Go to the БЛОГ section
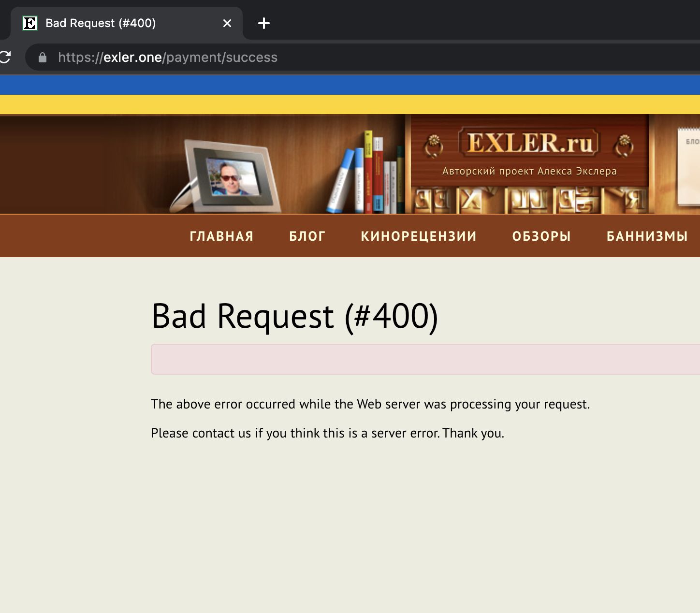The image size is (700, 613). 307,236
